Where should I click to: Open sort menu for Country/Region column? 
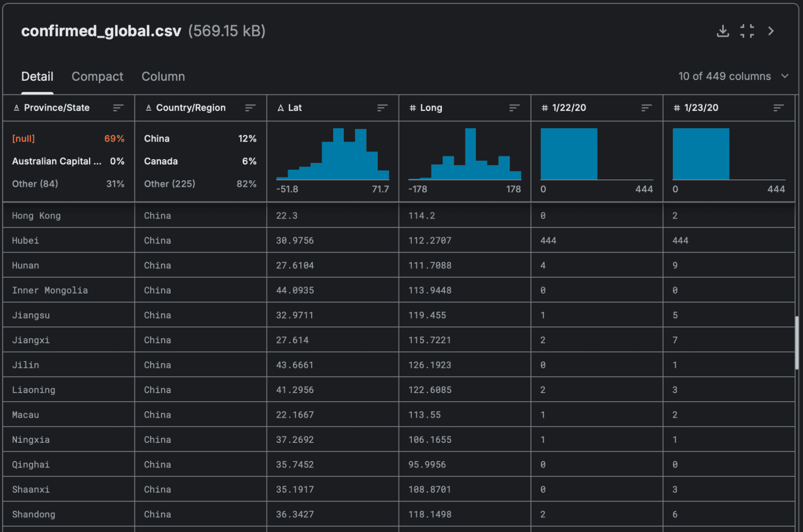[x=250, y=108]
